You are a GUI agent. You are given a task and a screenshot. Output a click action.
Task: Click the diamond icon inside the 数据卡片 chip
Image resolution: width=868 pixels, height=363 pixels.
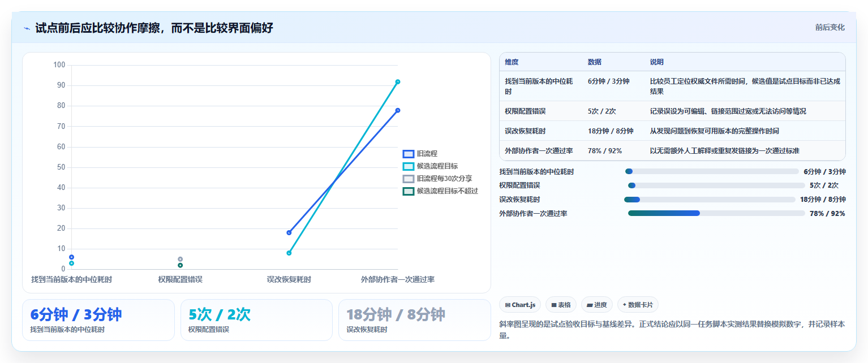click(625, 305)
